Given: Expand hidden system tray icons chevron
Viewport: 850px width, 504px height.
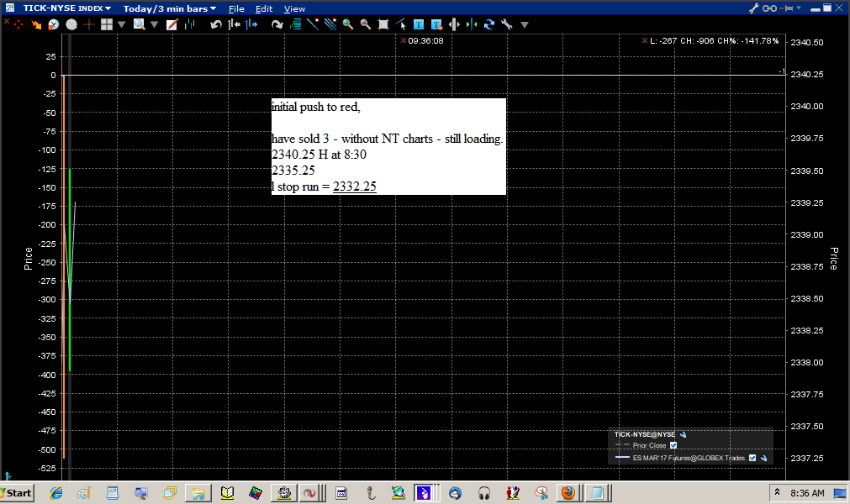Looking at the screenshot, I should [x=777, y=492].
